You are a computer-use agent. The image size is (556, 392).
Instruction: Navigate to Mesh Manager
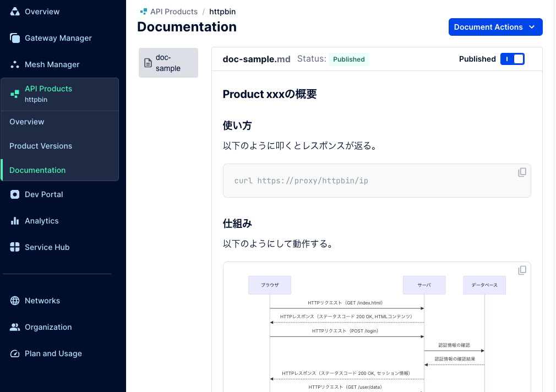(x=52, y=64)
